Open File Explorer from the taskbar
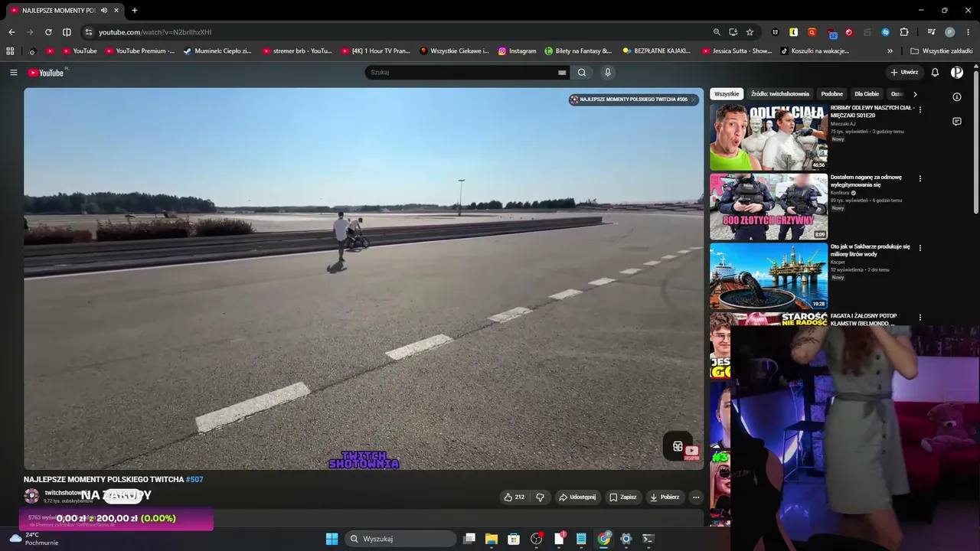 pos(492,539)
